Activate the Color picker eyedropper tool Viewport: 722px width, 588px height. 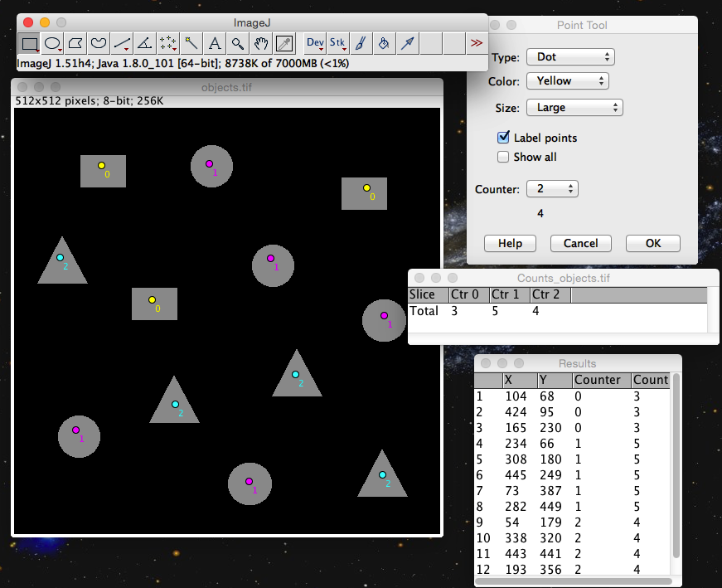coord(284,43)
